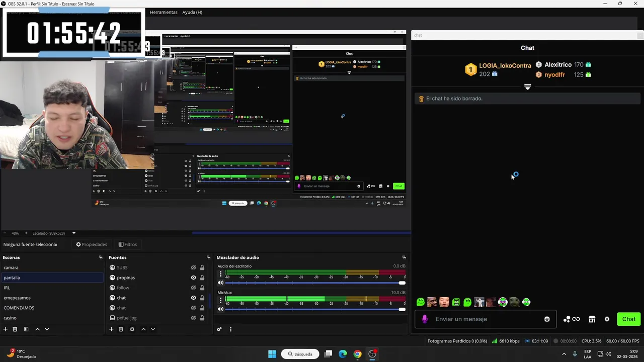Select the casino scene

(x=51, y=318)
